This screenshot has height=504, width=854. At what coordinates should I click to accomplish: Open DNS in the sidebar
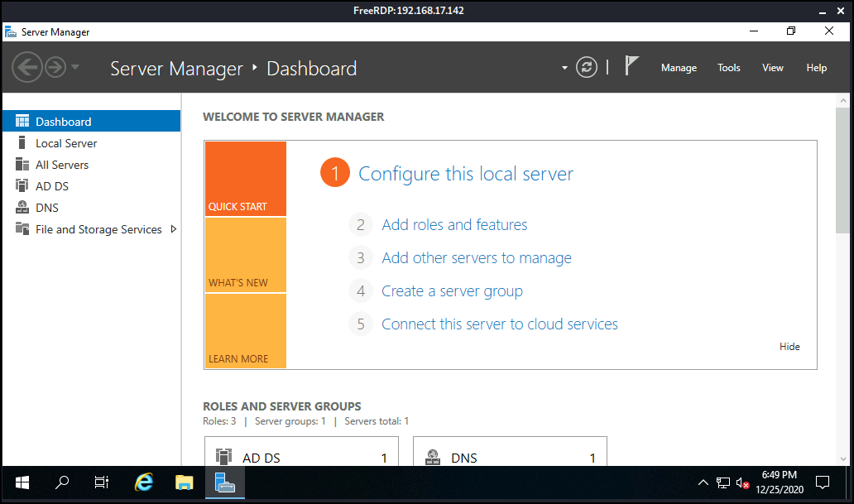pos(92,208)
